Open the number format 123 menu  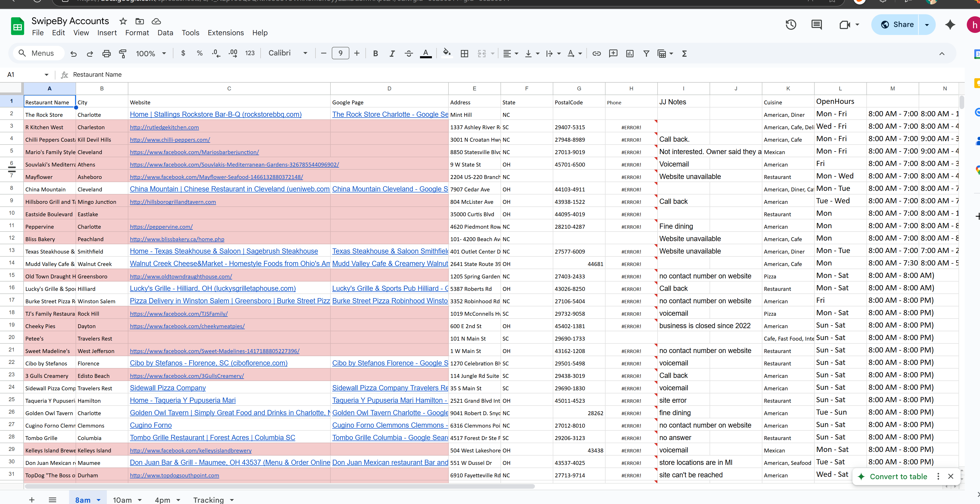pos(249,53)
